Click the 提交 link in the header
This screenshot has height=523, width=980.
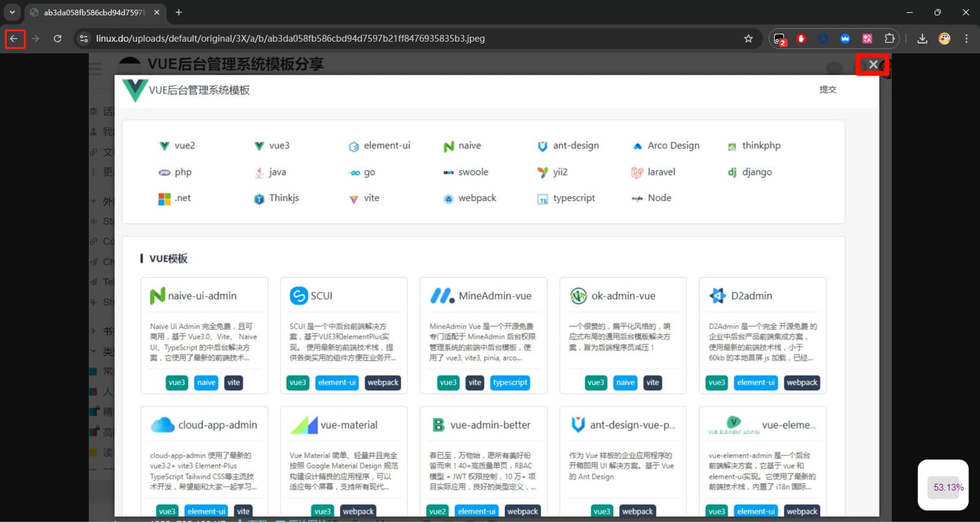(x=827, y=89)
